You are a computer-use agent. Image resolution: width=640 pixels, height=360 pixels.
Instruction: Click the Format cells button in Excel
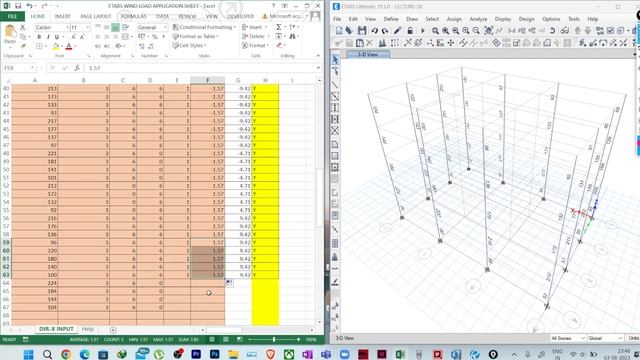point(255,45)
